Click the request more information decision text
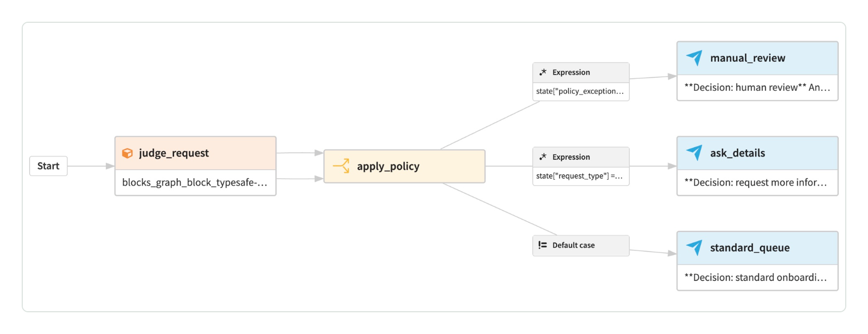This screenshot has width=868, height=334. [x=756, y=182]
